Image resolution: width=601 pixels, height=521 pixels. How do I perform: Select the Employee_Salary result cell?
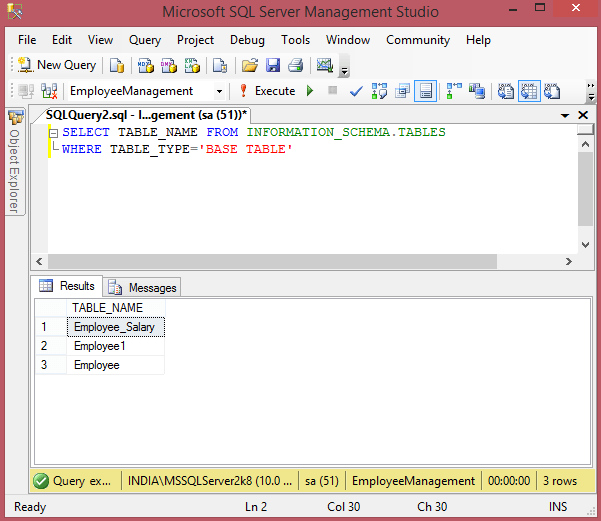click(116, 327)
